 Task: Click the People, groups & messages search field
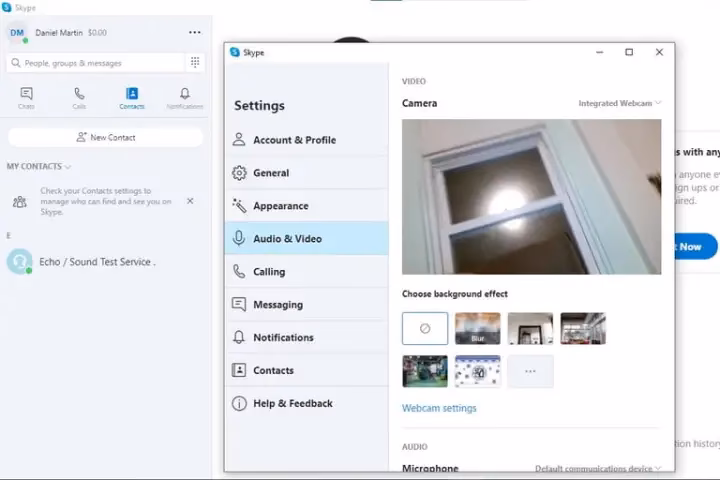pos(96,63)
